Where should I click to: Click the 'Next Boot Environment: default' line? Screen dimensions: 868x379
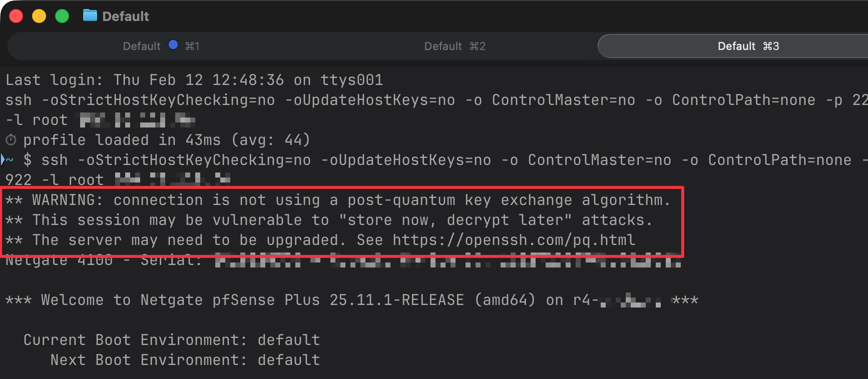pyautogui.click(x=185, y=360)
